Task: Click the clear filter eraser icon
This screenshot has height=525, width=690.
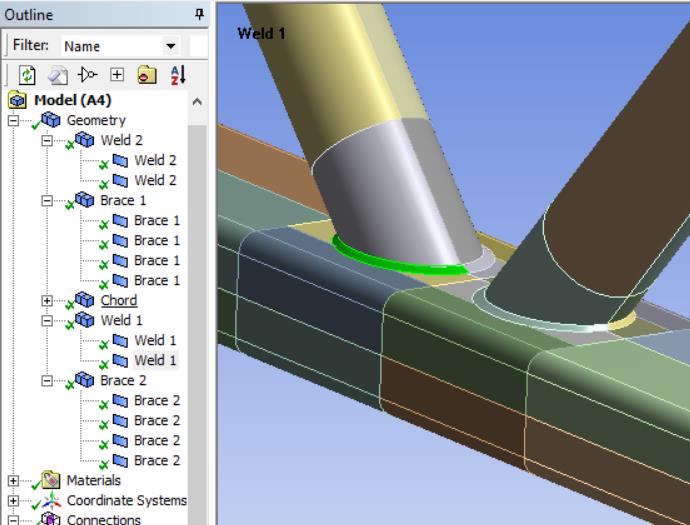Action: click(x=58, y=75)
